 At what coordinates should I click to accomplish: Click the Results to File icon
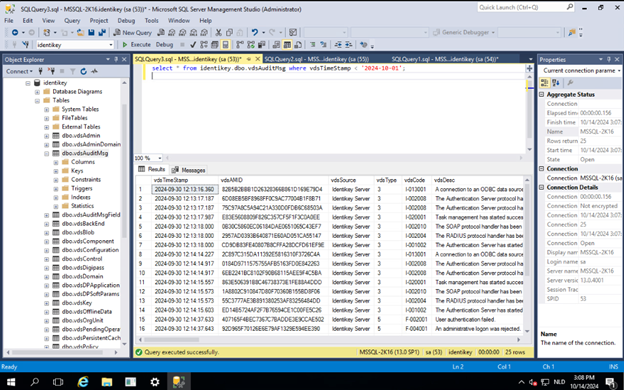click(298, 45)
